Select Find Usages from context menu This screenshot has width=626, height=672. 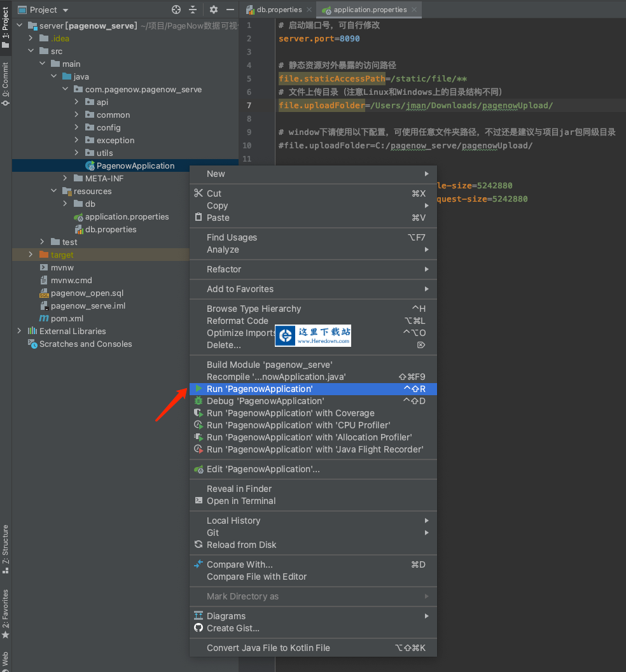point(232,237)
